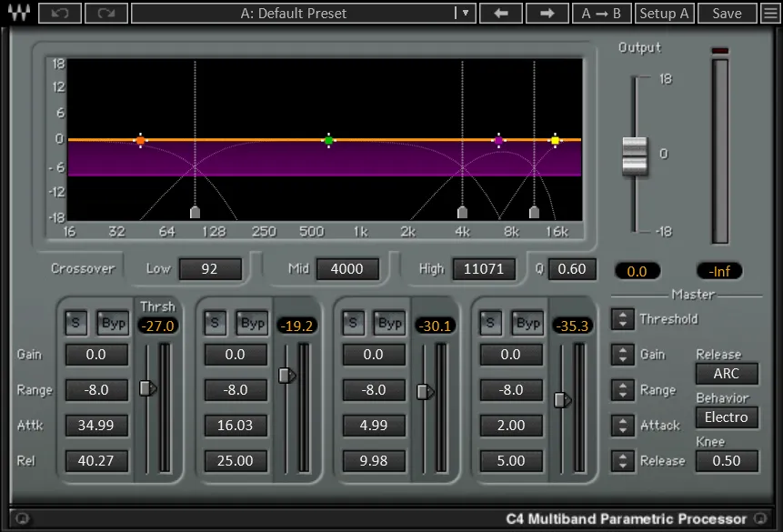Image resolution: width=783 pixels, height=532 pixels.
Task: Adjust Master Release using its stepper arrows
Action: (622, 461)
